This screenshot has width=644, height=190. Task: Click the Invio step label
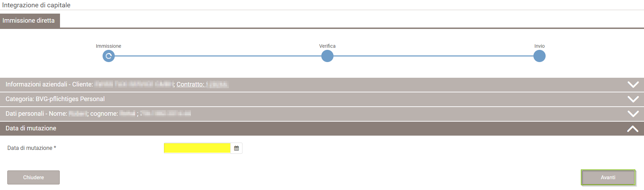[539, 46]
